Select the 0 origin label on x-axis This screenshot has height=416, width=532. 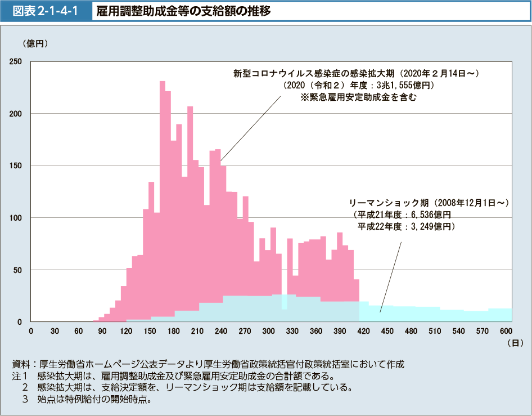(x=31, y=331)
